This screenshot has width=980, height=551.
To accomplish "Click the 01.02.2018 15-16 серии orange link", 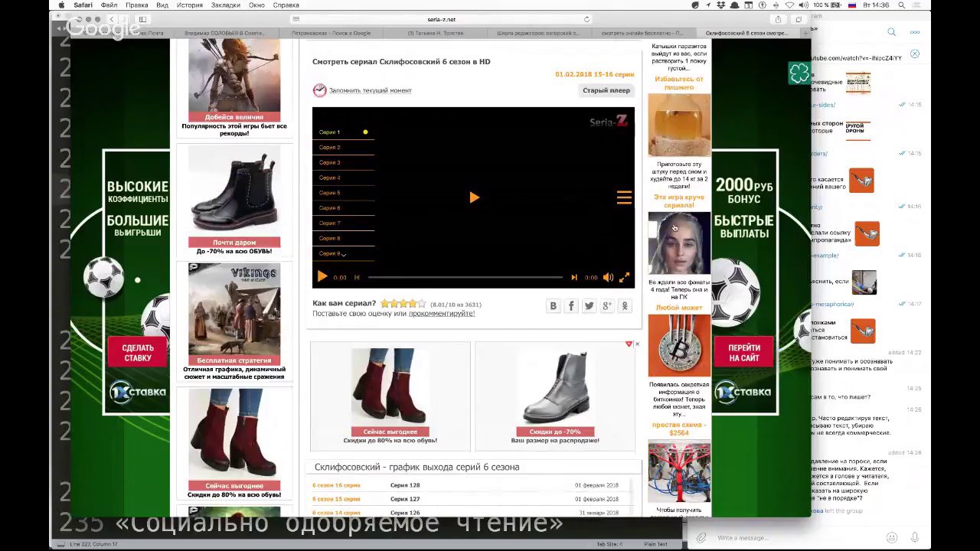I will (x=595, y=74).
